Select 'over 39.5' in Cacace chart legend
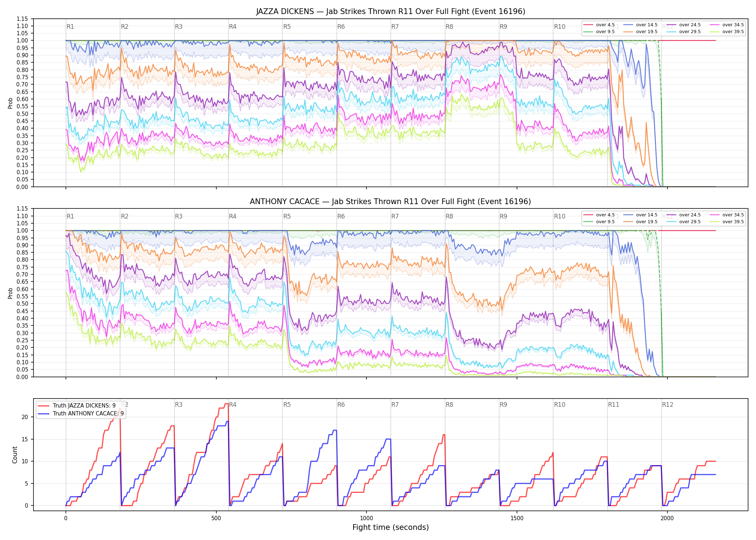This screenshot has width=756, height=540. click(x=727, y=222)
